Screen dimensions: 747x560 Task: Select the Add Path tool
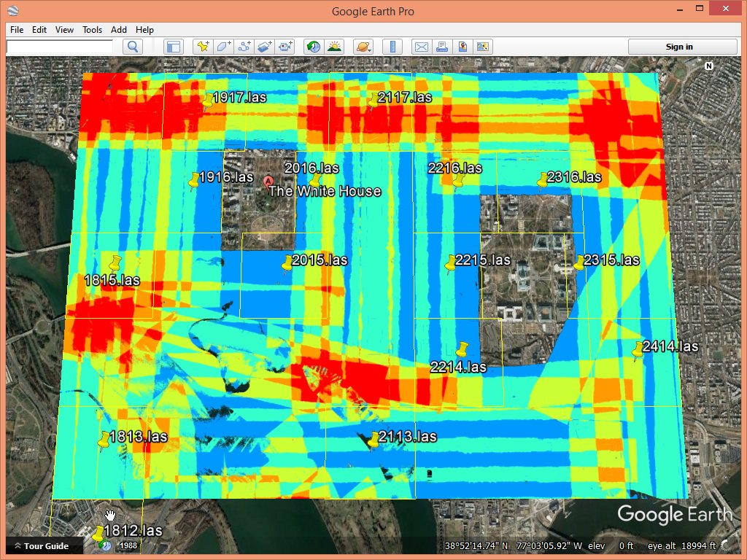point(244,47)
